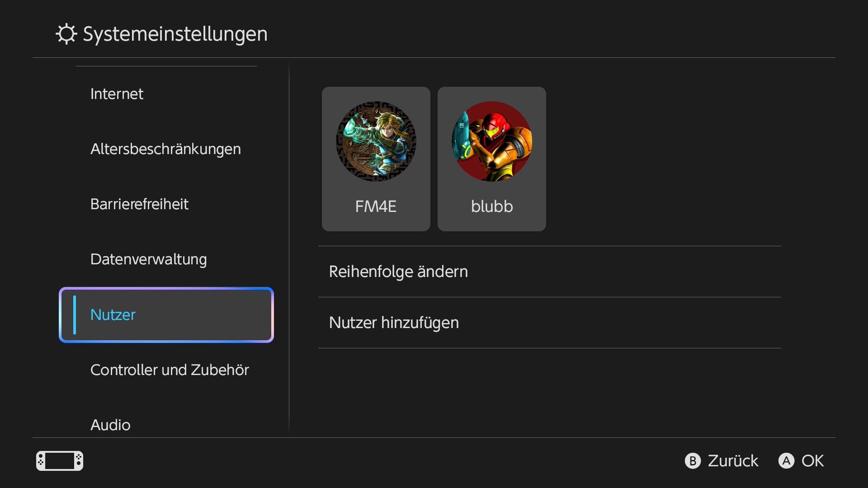Screen dimensions: 868x488
Task: Click the blubb user name text
Action: [x=492, y=206]
